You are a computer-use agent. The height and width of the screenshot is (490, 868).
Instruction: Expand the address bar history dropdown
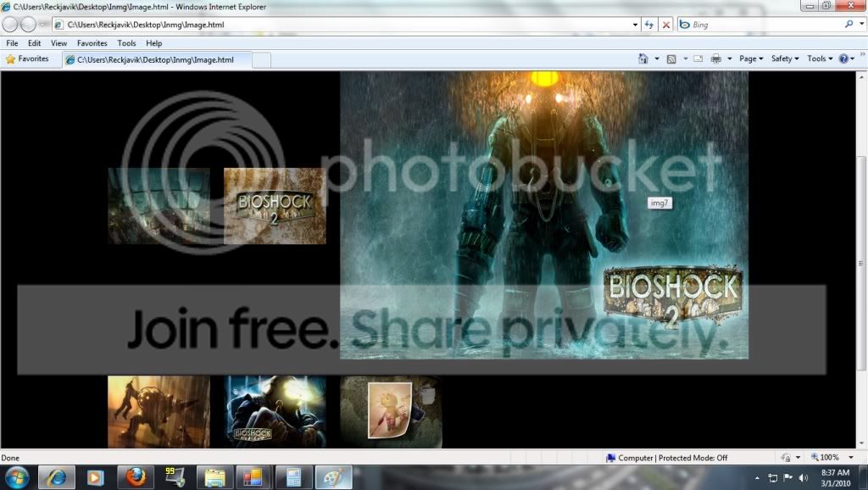tap(635, 25)
